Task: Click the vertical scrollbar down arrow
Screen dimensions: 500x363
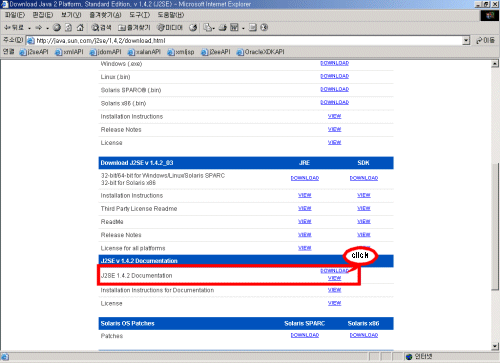Action: pyautogui.click(x=495, y=347)
